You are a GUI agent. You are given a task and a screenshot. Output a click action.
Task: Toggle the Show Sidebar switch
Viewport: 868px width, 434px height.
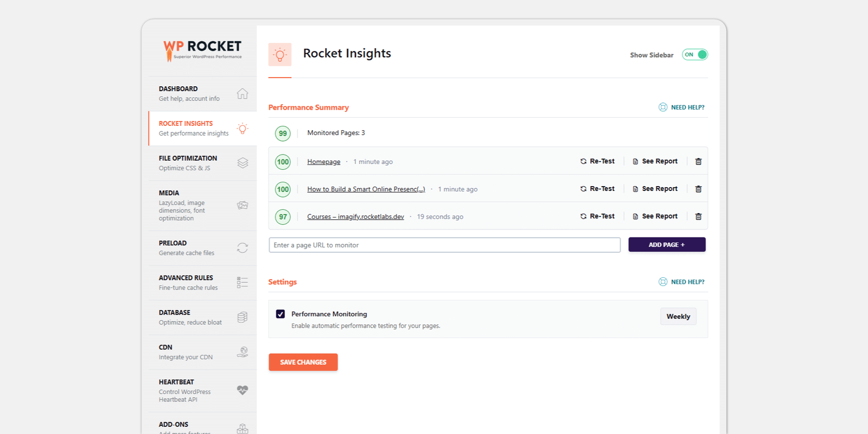(x=695, y=54)
